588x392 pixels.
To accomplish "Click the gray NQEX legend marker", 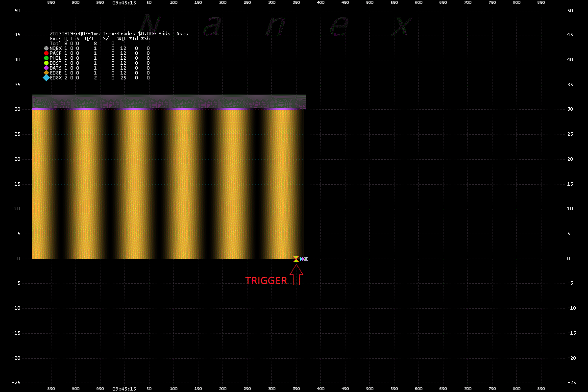I will [46, 48].
